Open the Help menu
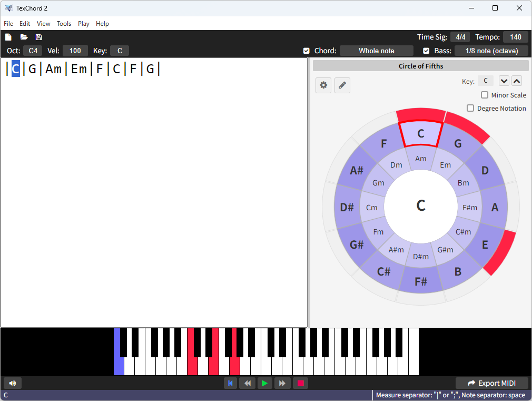Viewport: 532px width, 401px height. pos(102,23)
